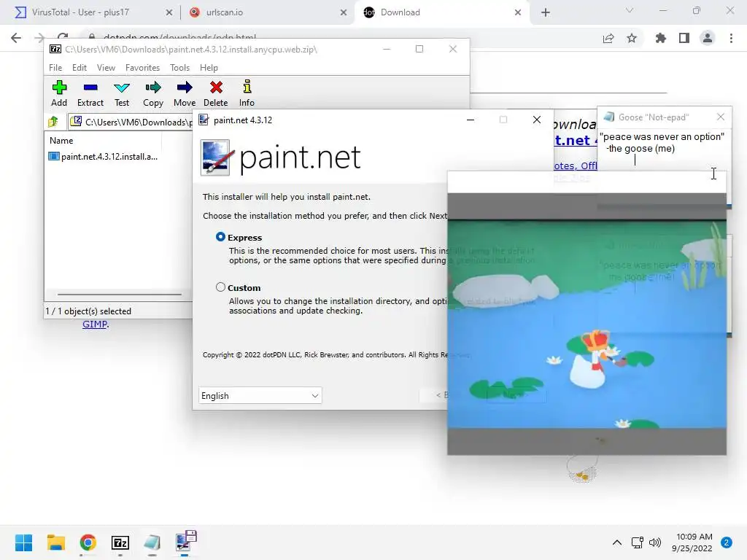Open the English language dropdown in installer
The width and height of the screenshot is (747, 560).
coord(260,396)
